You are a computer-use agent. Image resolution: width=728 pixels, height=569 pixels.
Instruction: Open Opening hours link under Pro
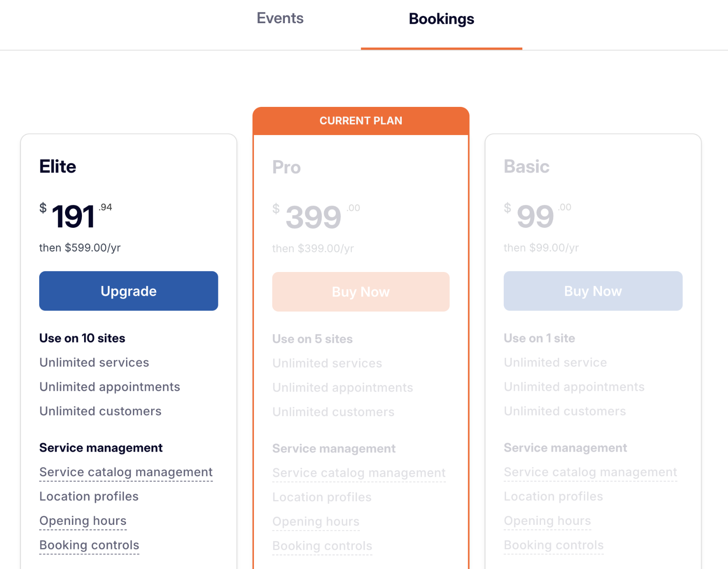click(x=316, y=521)
